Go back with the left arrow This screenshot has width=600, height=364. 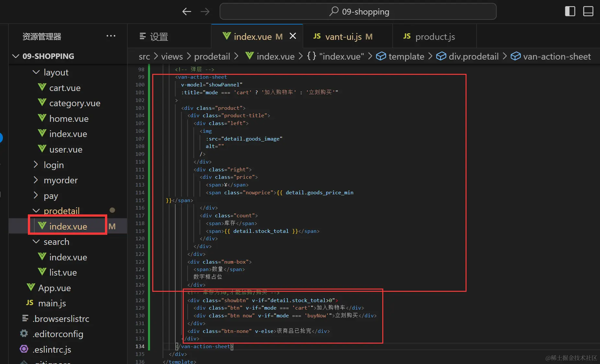coord(187,12)
